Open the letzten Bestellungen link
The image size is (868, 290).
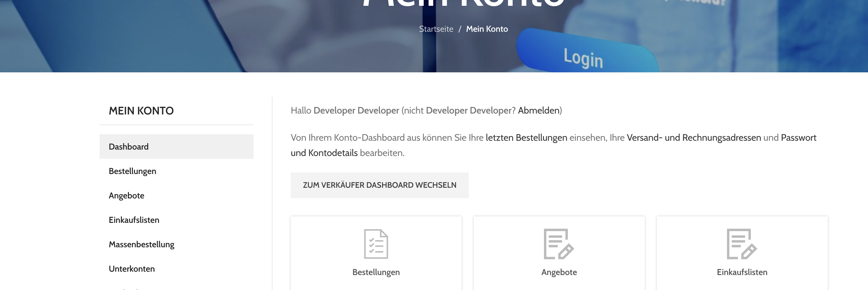coord(526,138)
